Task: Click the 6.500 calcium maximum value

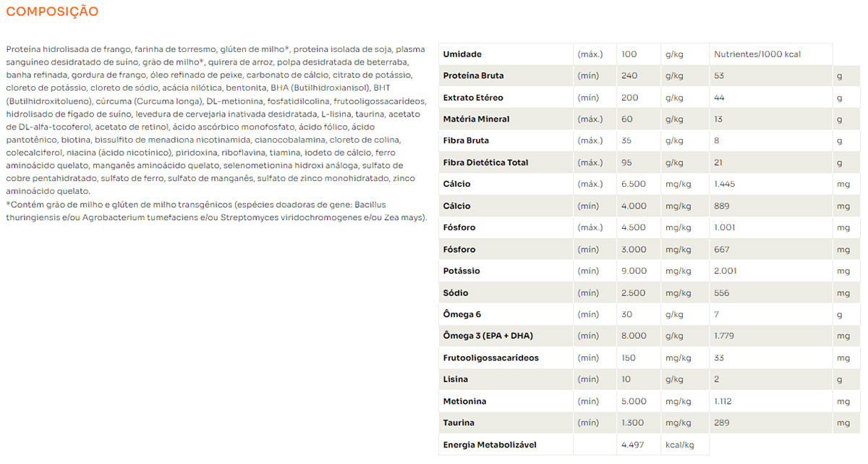Action: [x=634, y=185]
